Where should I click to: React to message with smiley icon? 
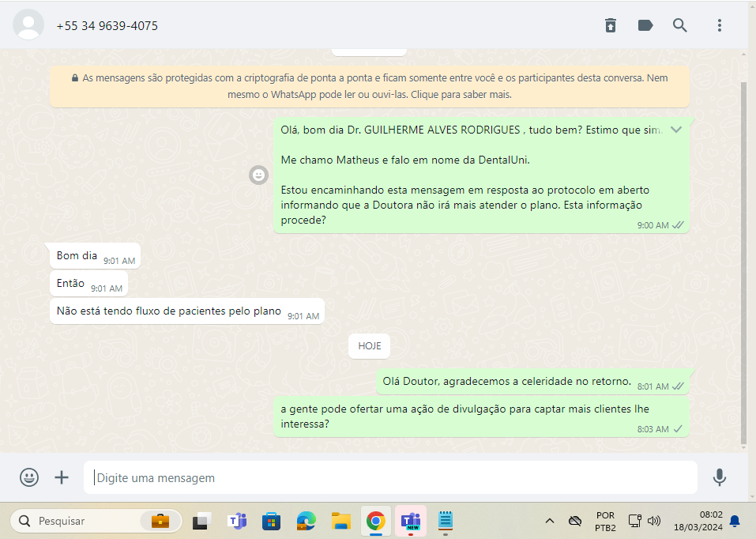[x=259, y=175]
